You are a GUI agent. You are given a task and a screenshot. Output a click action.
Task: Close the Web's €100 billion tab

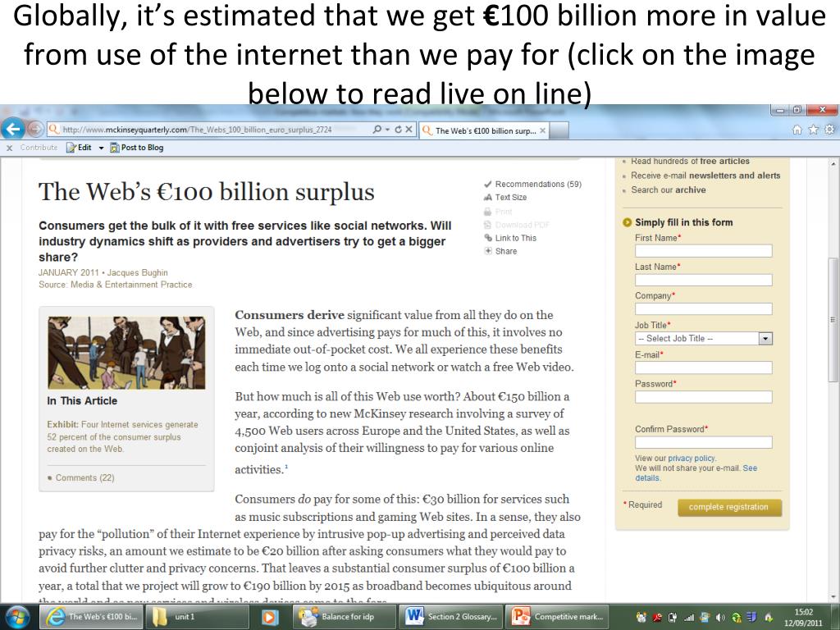(543, 130)
